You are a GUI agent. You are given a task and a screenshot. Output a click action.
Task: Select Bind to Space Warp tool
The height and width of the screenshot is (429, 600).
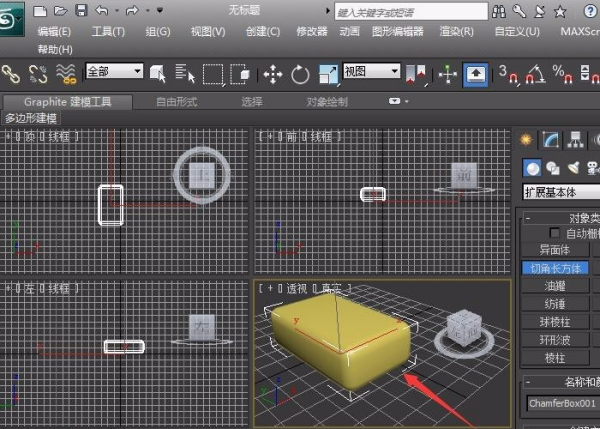pos(66,74)
